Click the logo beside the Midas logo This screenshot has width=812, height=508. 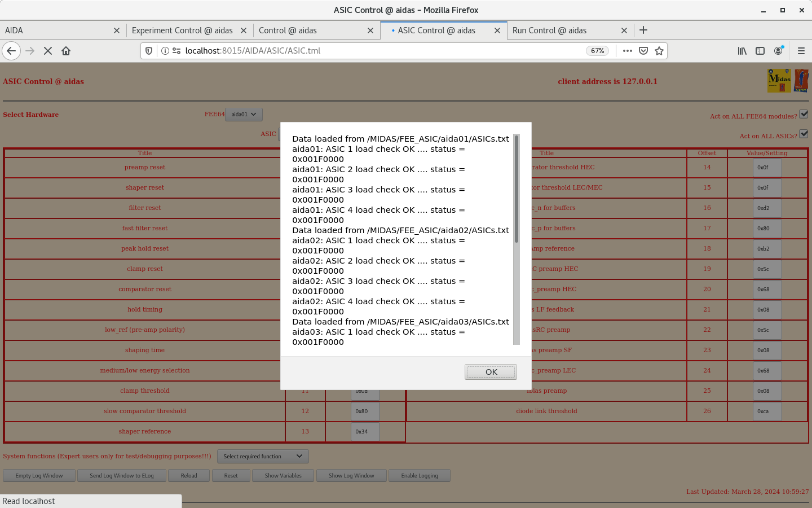(801, 81)
